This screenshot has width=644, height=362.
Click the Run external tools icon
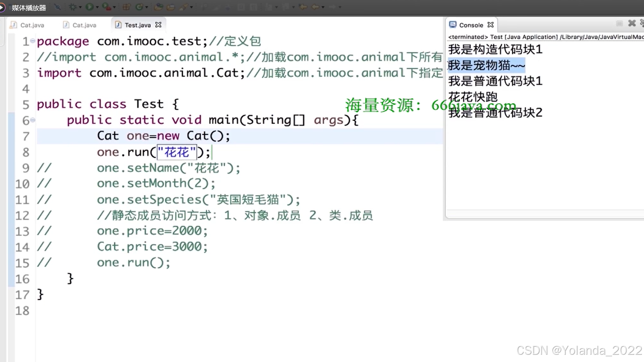click(x=107, y=7)
